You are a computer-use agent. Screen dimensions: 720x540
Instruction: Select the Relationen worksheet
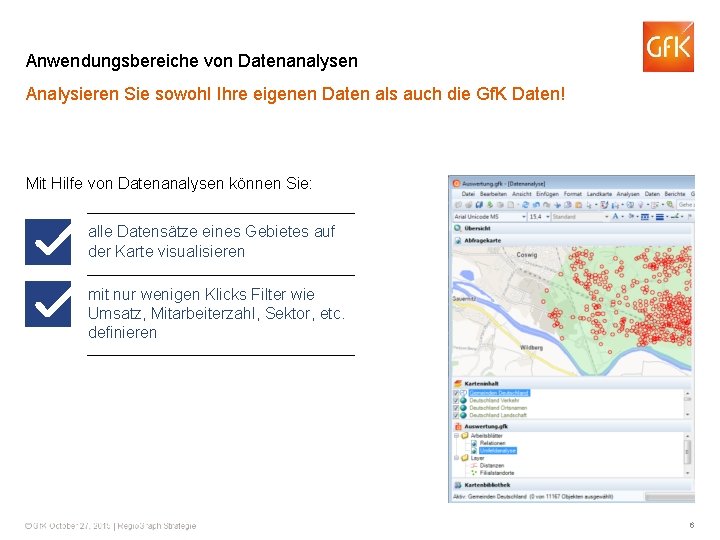pyautogui.click(x=492, y=443)
